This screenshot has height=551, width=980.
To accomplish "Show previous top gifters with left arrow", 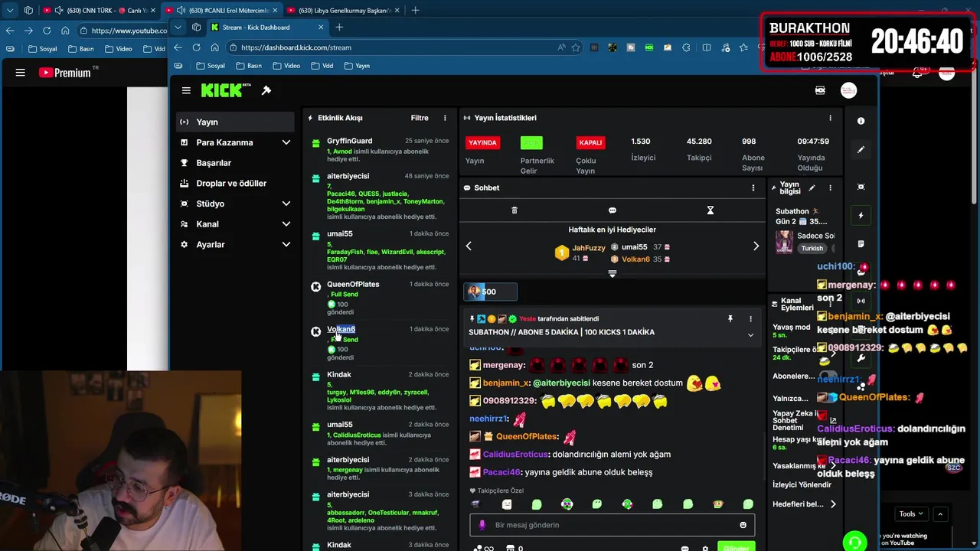I will point(469,246).
